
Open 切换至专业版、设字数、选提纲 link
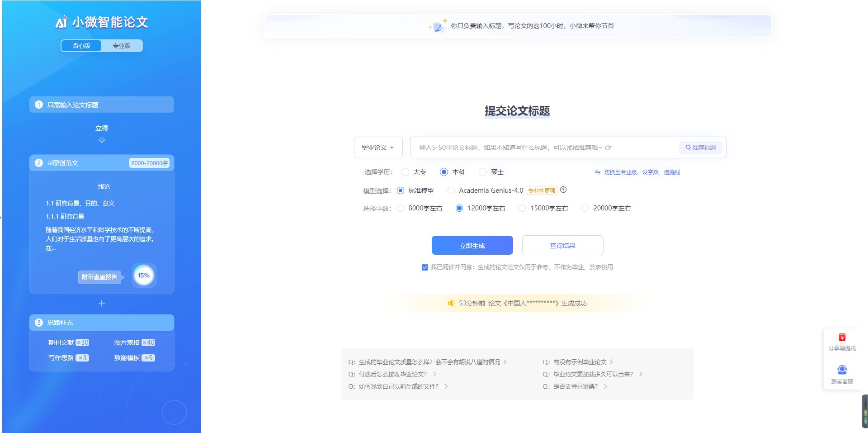[637, 172]
